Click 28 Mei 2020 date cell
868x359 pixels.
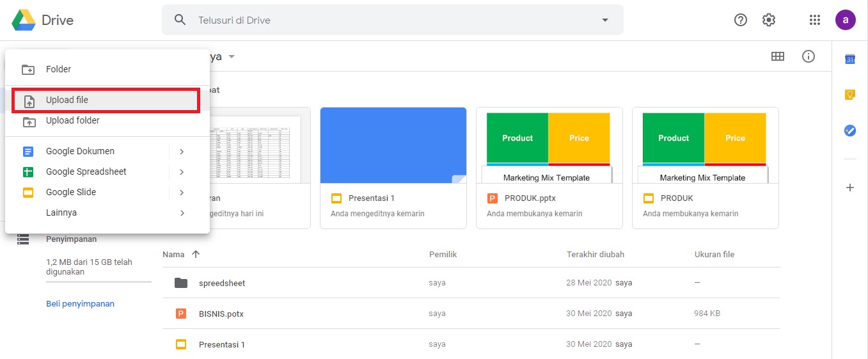point(589,283)
